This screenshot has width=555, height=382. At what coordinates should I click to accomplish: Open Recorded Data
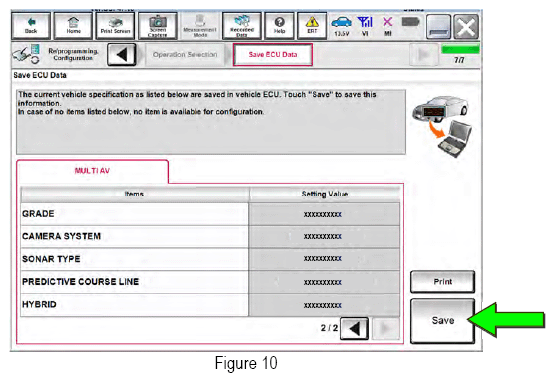(242, 26)
